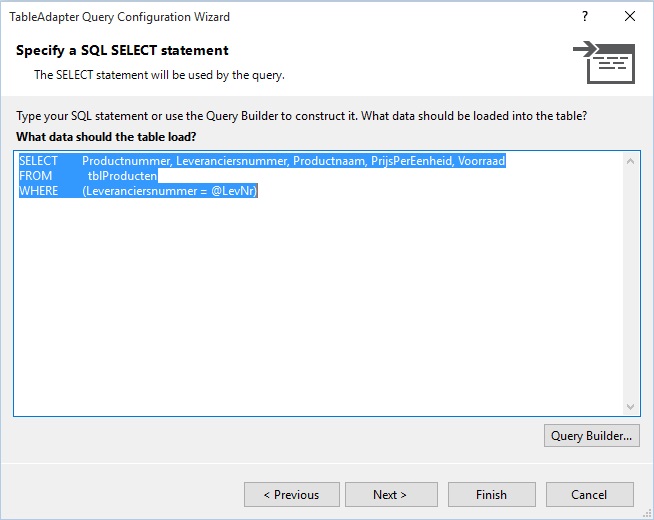Click Voorraad column name in query
Viewport: 654px width, 520px height.
pos(481,161)
